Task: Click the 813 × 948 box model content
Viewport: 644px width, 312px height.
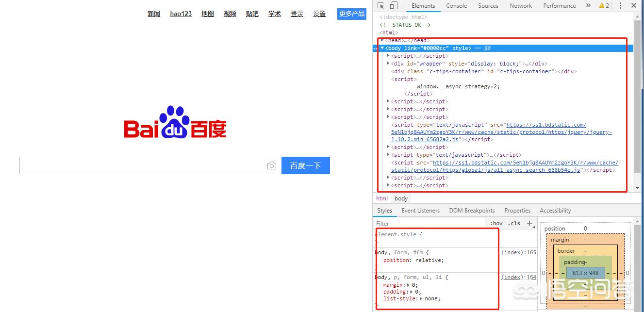Action: click(x=585, y=273)
